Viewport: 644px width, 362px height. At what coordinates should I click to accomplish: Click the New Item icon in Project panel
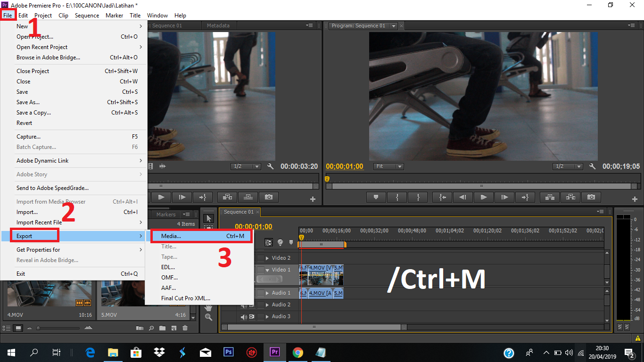[x=174, y=328]
